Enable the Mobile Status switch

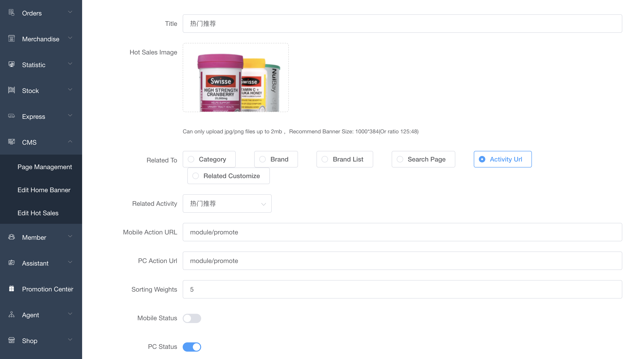point(192,318)
